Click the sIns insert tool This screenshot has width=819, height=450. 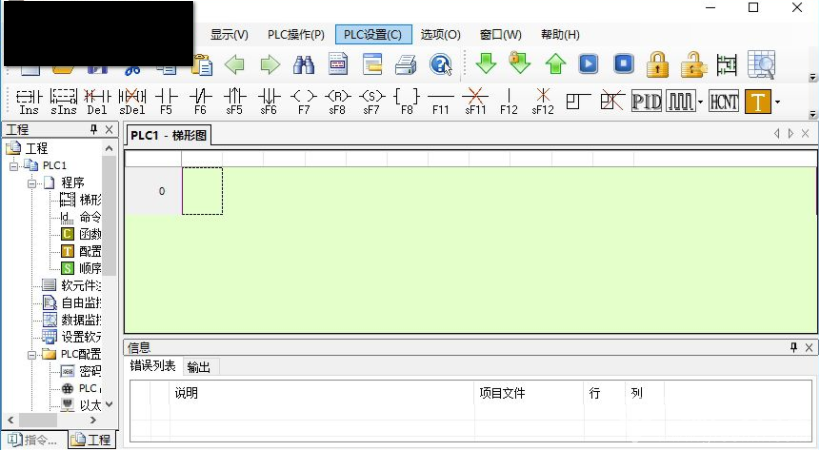click(x=63, y=101)
